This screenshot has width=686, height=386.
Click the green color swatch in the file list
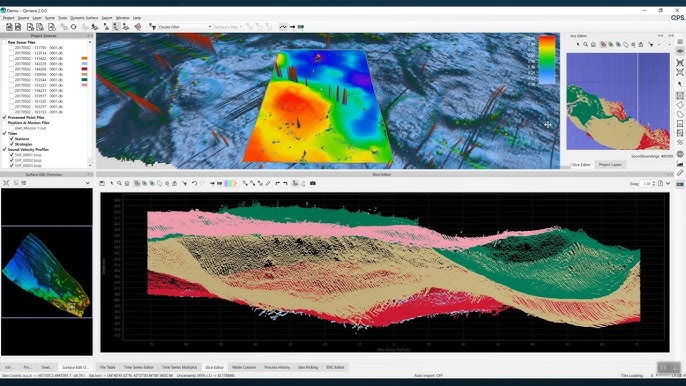point(84,80)
